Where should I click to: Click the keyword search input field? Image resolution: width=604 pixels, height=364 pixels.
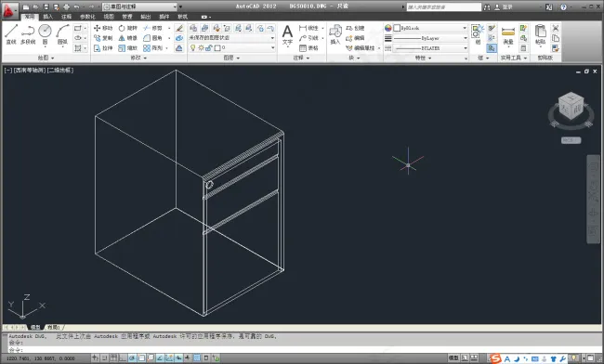444,6
